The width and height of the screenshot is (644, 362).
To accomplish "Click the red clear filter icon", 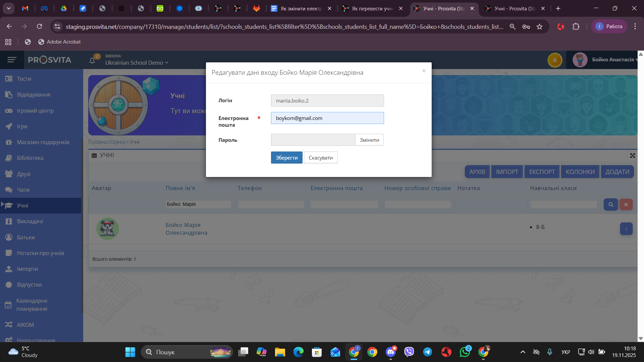I will (x=626, y=204).
